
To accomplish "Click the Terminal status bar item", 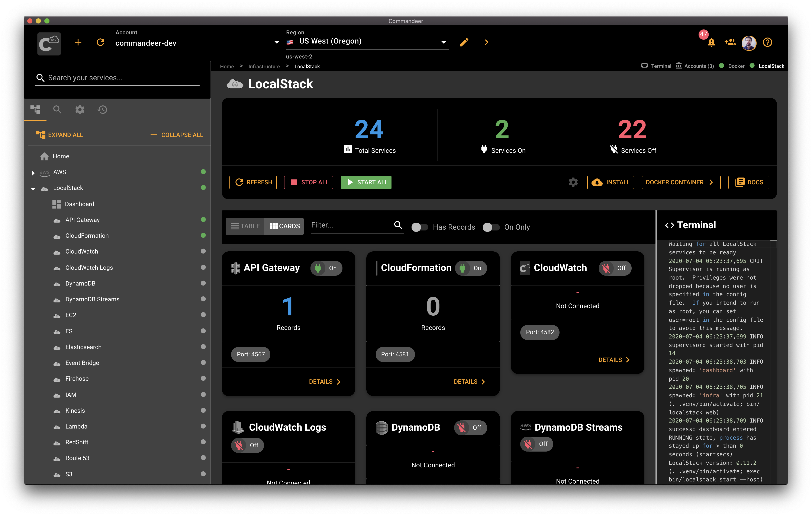I will coord(656,66).
